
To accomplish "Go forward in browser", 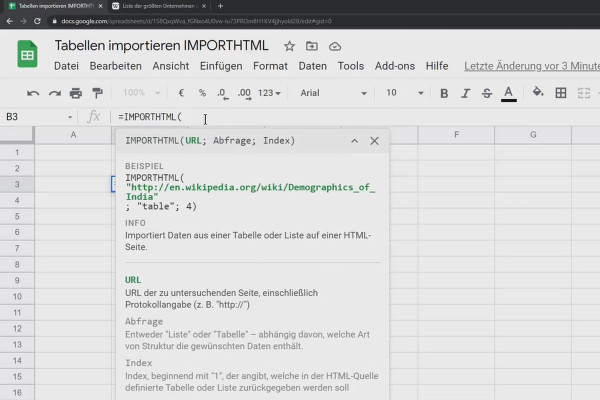I will (23, 21).
